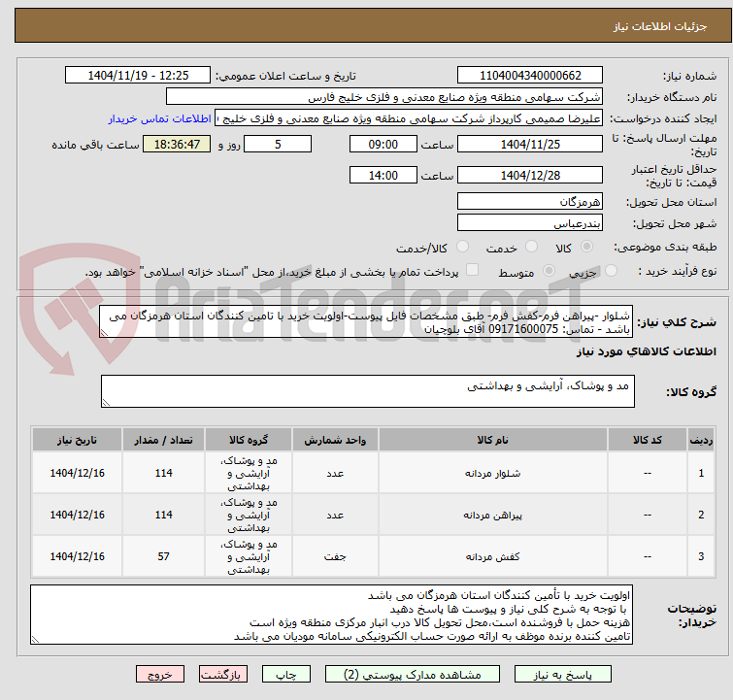Image resolution: width=733 pixels, height=700 pixels.
Task: Click the ایجاد کننده درخواست field
Action: (x=409, y=118)
